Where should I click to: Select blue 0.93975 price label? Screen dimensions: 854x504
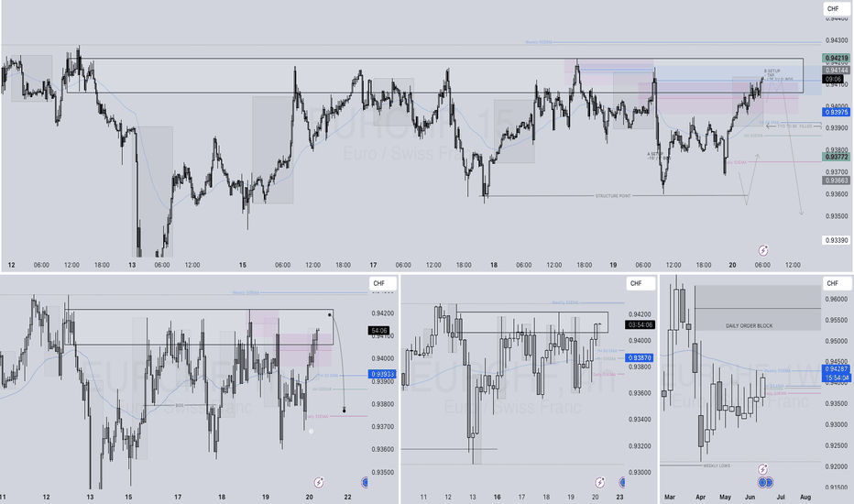tap(836, 112)
